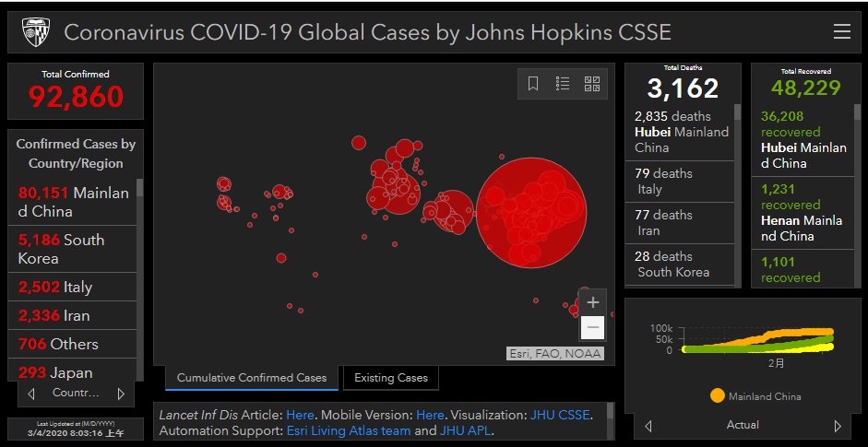This screenshot has width=868, height=447.
Task: Open the JHU APL link
Action: [x=466, y=430]
